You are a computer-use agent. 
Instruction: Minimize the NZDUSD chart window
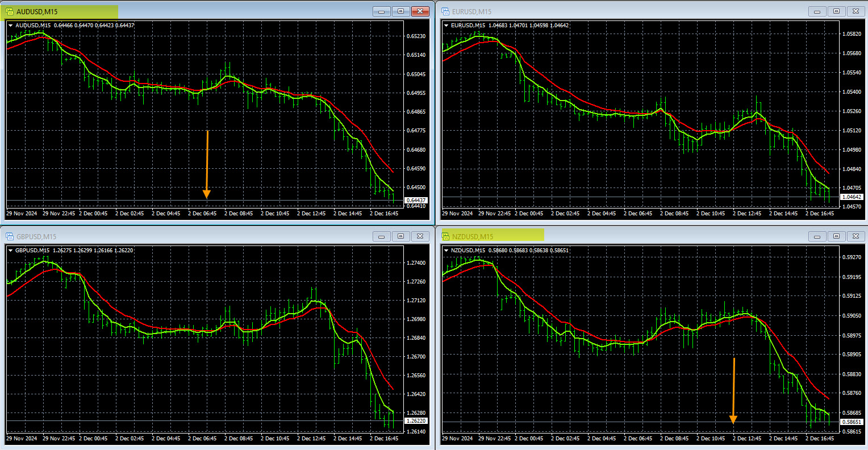[x=817, y=236]
